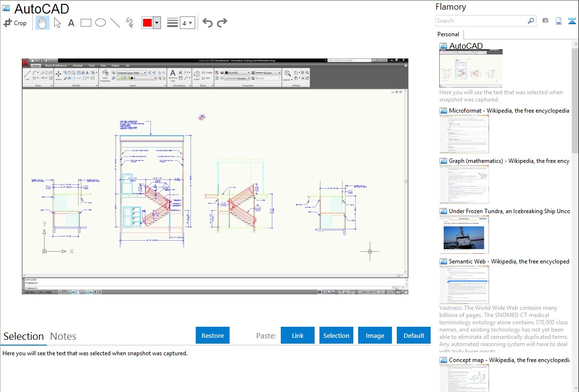Click the line thickness stripes icon

pyautogui.click(x=173, y=23)
